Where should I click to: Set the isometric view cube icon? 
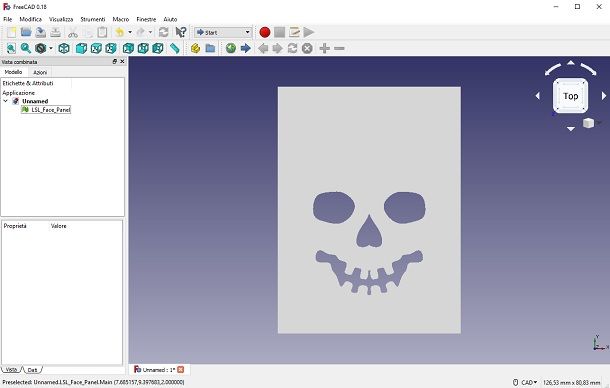click(x=64, y=48)
